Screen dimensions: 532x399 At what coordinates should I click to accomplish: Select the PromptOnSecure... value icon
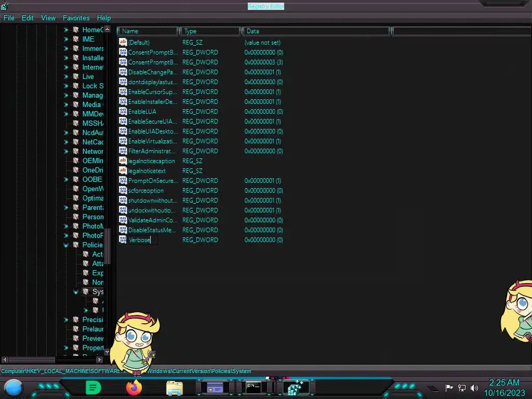coord(123,180)
